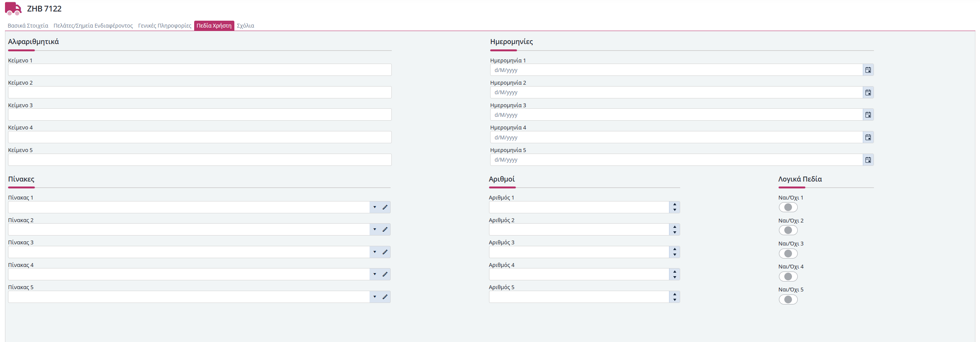Click into the Ημερομηνία 4 date field
This screenshot has width=980, height=342.
click(x=676, y=137)
